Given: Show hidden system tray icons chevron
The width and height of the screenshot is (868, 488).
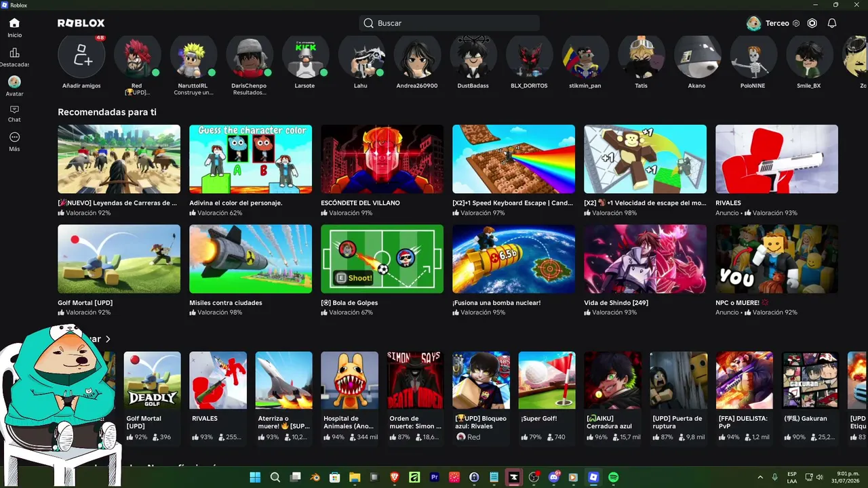Looking at the screenshot, I should point(759,477).
